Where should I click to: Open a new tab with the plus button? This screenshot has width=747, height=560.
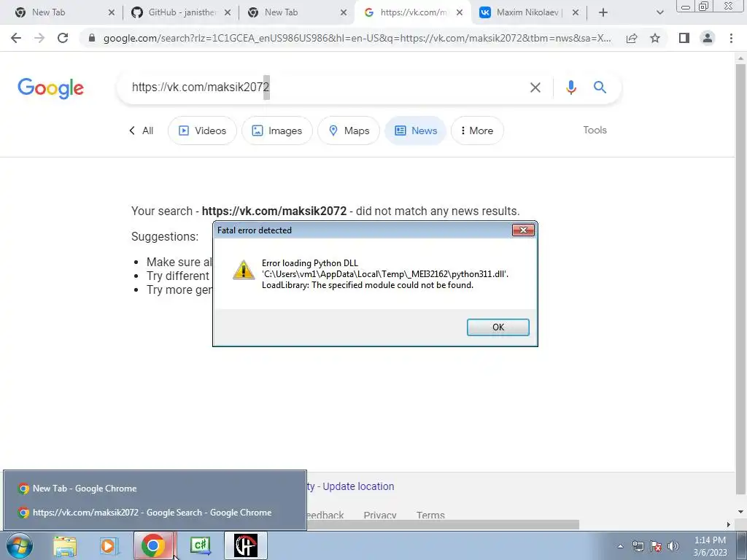coord(603,12)
